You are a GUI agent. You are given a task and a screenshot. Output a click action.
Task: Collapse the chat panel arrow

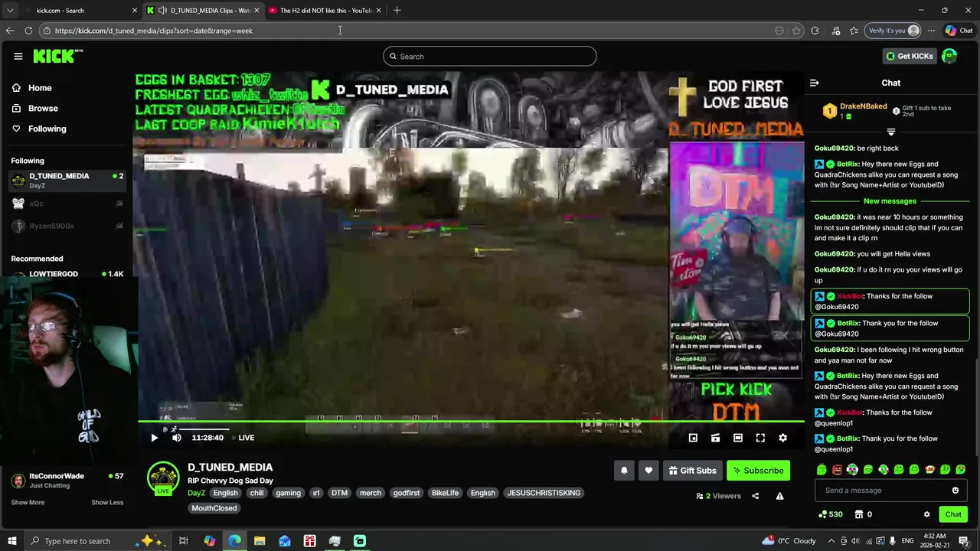(815, 83)
